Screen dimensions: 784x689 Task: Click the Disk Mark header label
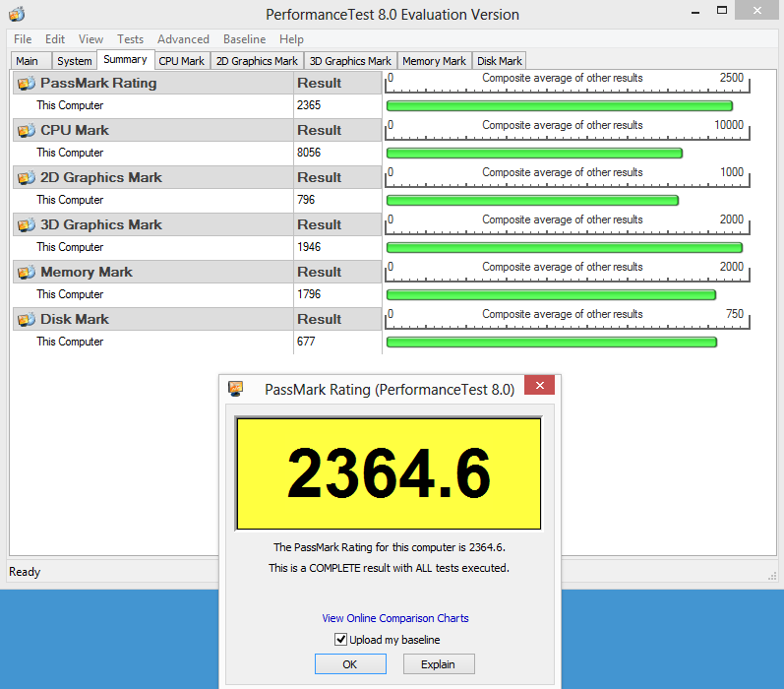[75, 319]
